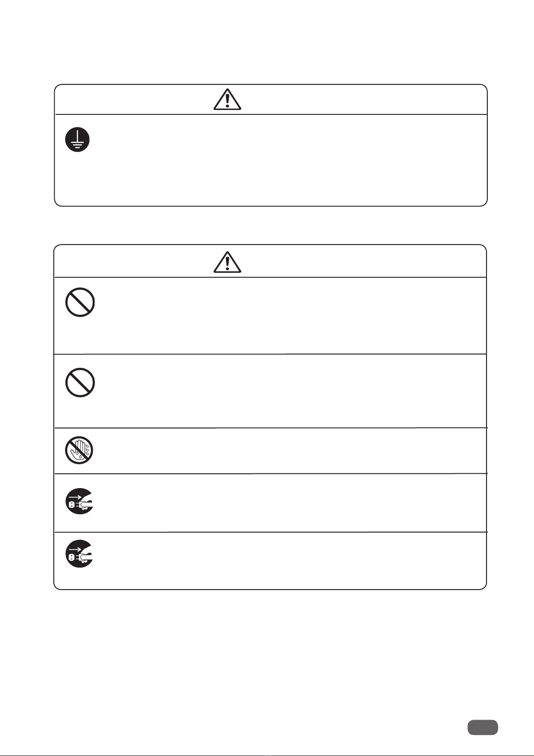Select the no wet hands icon

click(79, 450)
